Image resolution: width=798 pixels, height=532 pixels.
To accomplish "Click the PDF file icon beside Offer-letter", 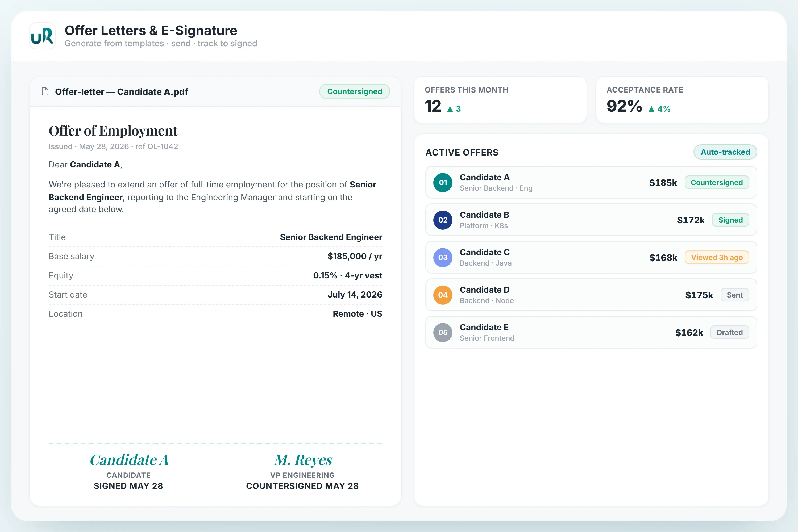I will (x=45, y=92).
